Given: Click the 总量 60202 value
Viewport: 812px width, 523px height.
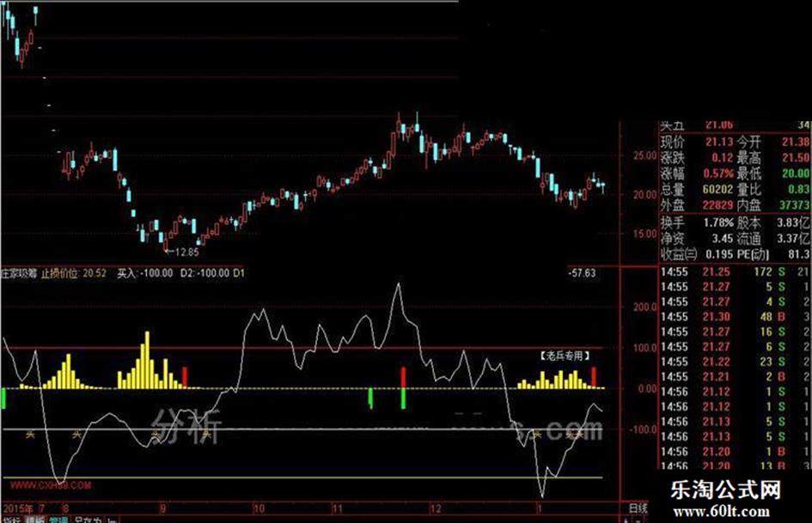Looking at the screenshot, I should click(717, 190).
